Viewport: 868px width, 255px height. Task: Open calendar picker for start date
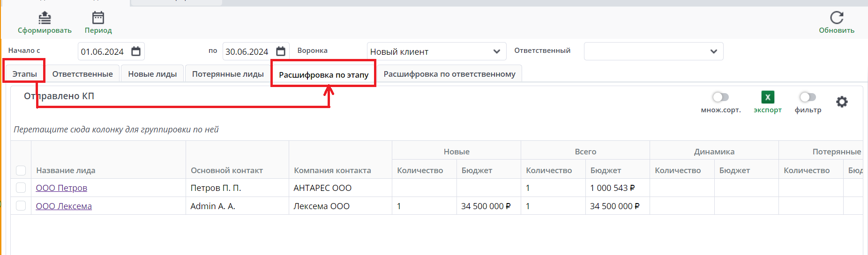pyautogui.click(x=136, y=51)
